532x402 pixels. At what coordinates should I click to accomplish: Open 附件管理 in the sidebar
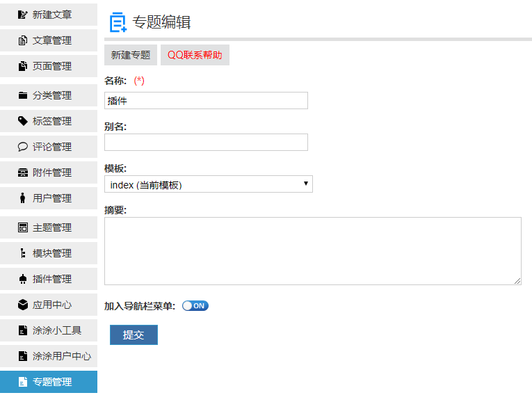(x=51, y=172)
